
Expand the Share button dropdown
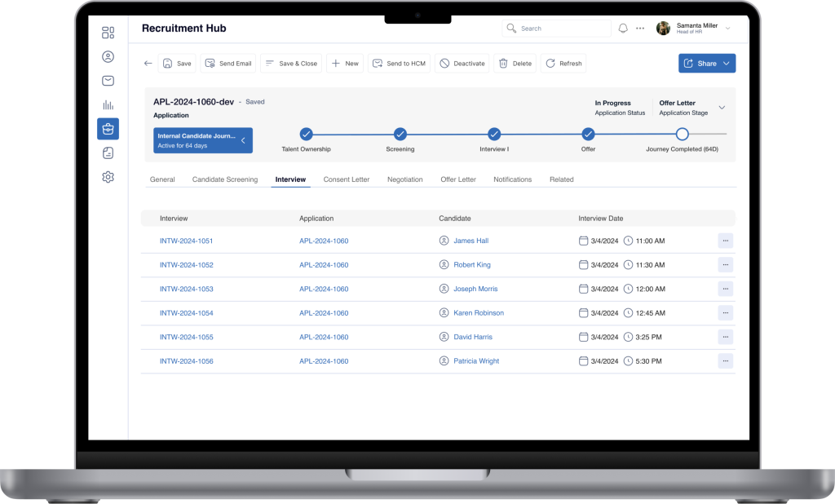click(727, 64)
